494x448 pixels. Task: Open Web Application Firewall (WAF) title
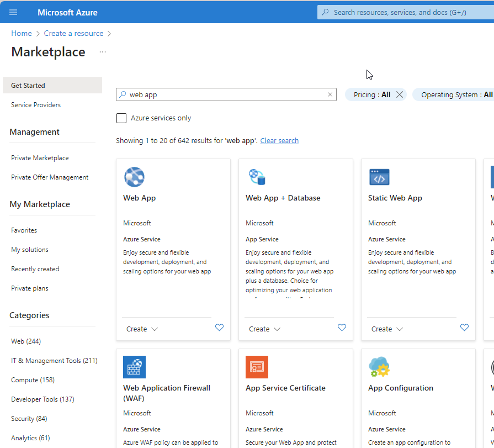[x=167, y=393]
